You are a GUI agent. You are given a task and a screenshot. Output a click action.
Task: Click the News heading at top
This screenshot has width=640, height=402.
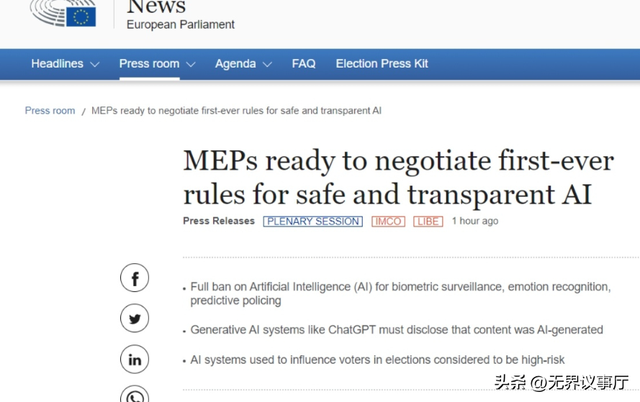(156, 6)
